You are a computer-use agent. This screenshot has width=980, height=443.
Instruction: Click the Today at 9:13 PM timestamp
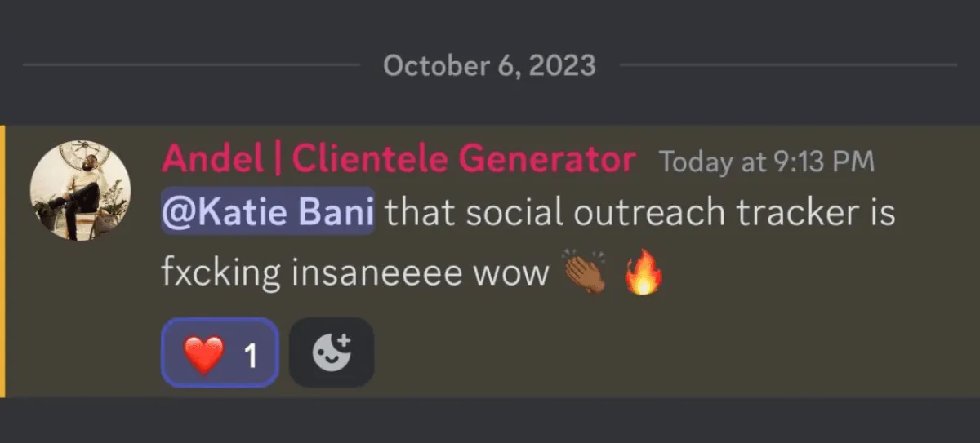[x=767, y=162]
